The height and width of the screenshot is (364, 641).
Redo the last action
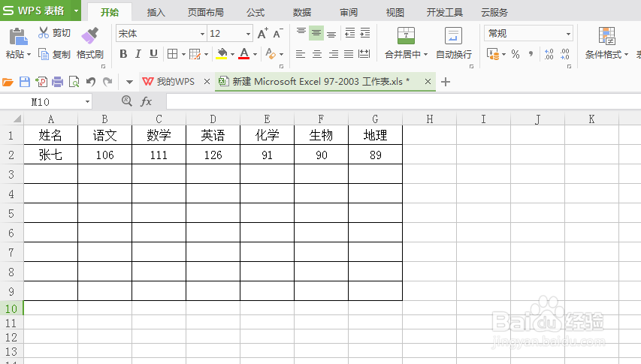tap(107, 82)
